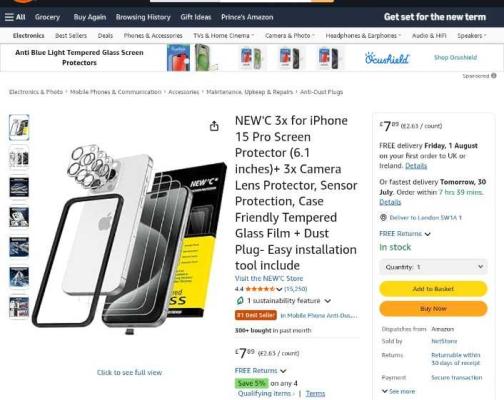Image resolution: width=504 pixels, height=400 pixels.
Task: Click the share icon above product image
Action: [214, 126]
